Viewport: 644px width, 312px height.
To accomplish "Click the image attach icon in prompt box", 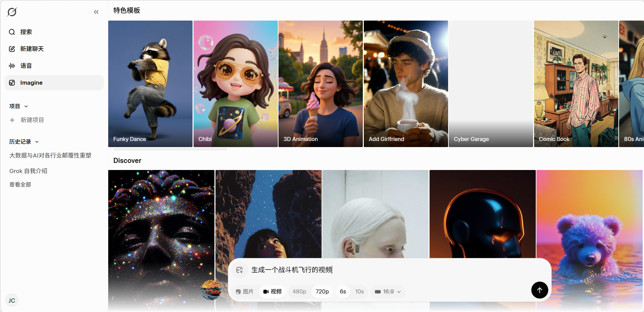I will (x=239, y=270).
